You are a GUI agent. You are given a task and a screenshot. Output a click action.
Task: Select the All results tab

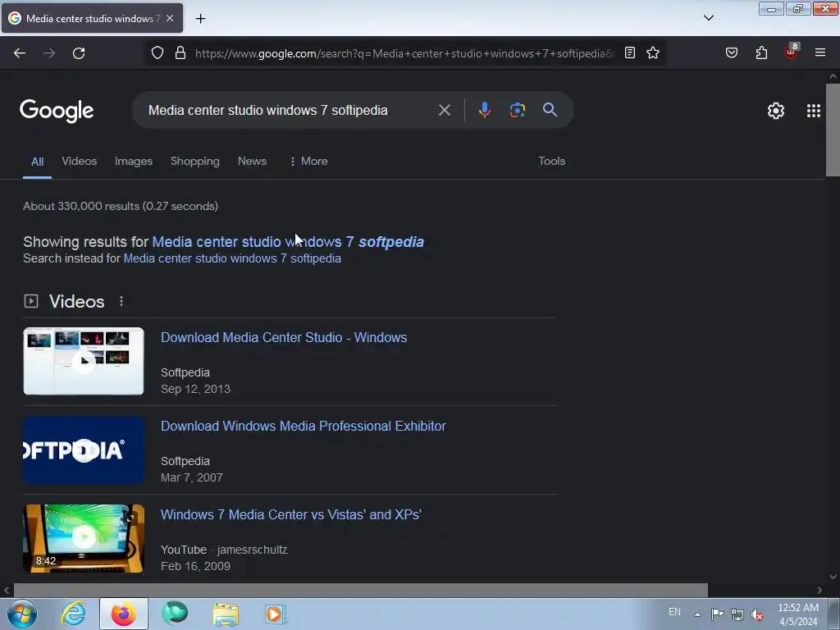tap(37, 162)
